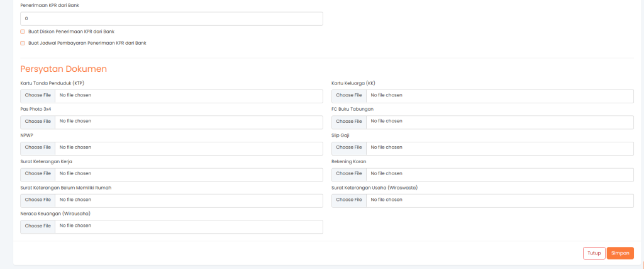Click 'No file chosen' area of Rekening Koran upload

pos(387,173)
